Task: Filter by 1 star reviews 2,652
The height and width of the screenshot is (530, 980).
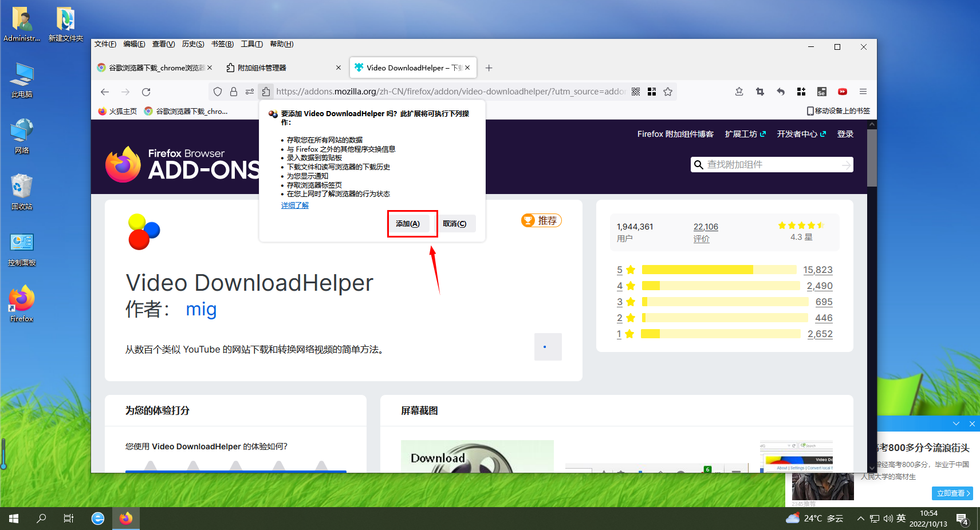Action: coord(725,334)
